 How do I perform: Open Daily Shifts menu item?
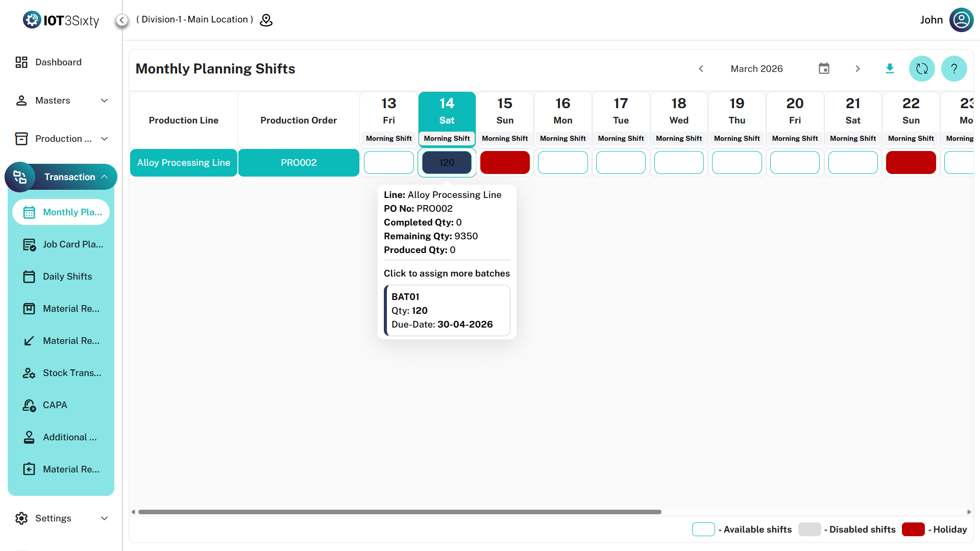coord(67,277)
